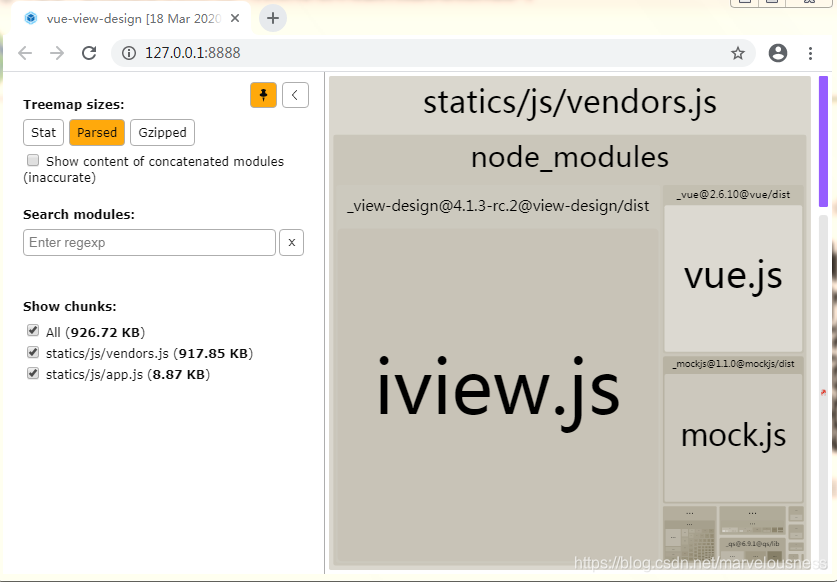Go back in browser history
837x582 pixels.
[x=25, y=53]
